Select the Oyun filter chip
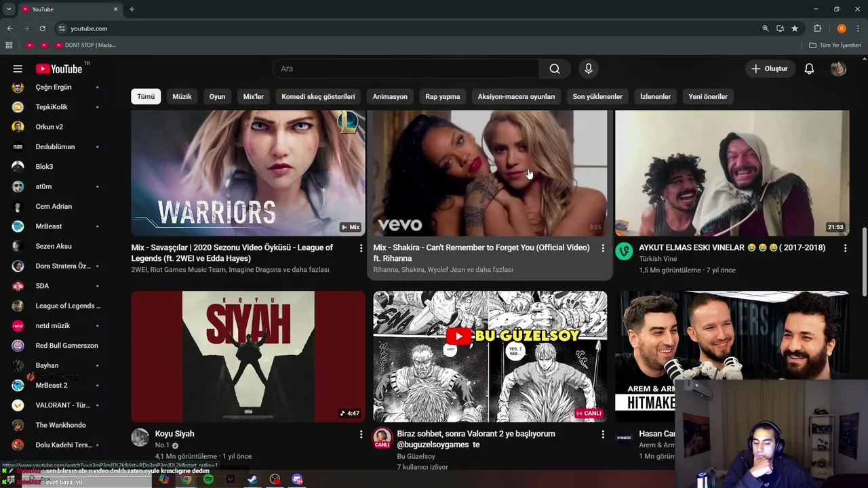 click(x=217, y=96)
